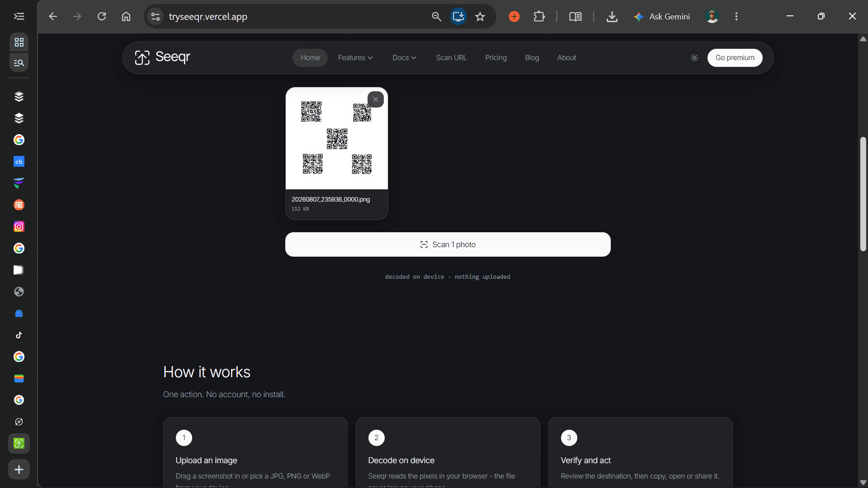View site information icon in address bar

[156, 17]
